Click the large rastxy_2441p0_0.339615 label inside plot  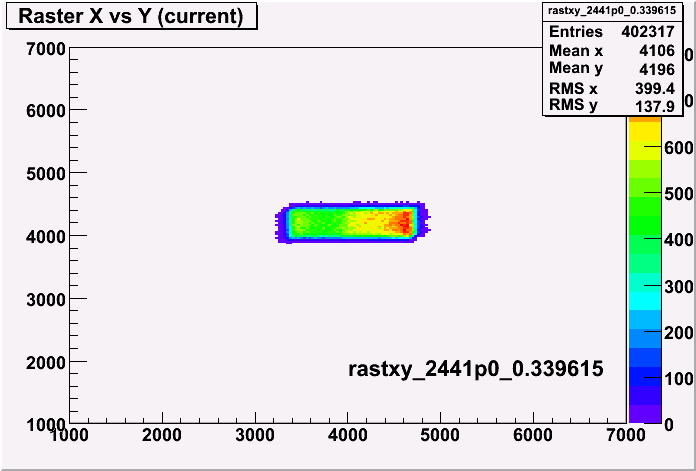(x=475, y=370)
